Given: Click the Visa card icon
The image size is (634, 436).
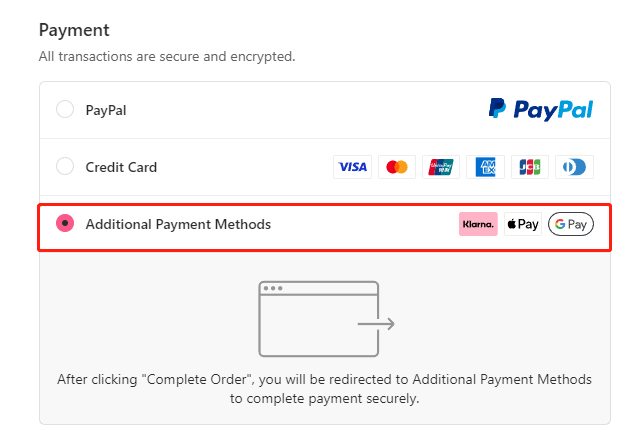Looking at the screenshot, I should (x=353, y=167).
